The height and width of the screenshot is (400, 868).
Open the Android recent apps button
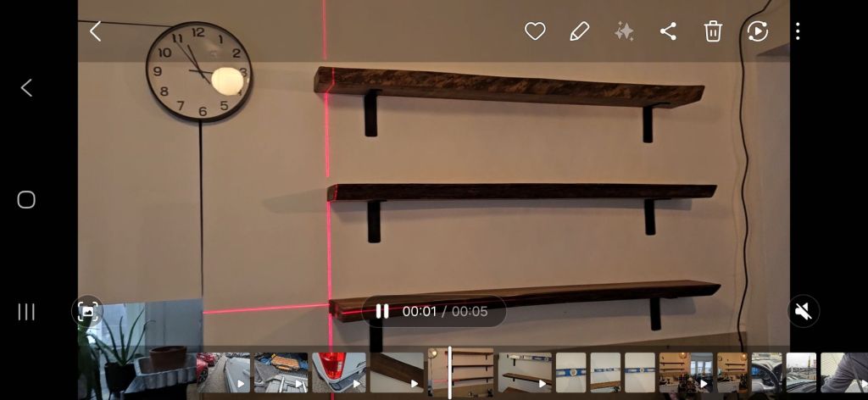pyautogui.click(x=26, y=312)
